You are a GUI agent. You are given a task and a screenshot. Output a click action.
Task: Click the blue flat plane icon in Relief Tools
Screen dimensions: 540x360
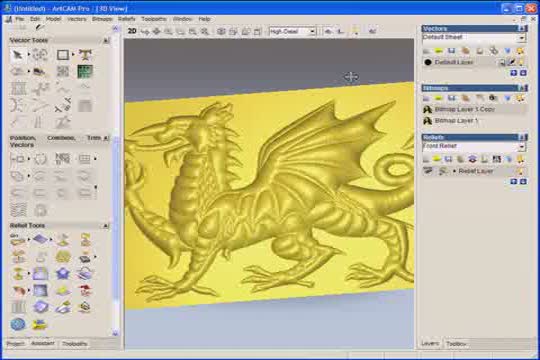pyautogui.click(x=40, y=239)
